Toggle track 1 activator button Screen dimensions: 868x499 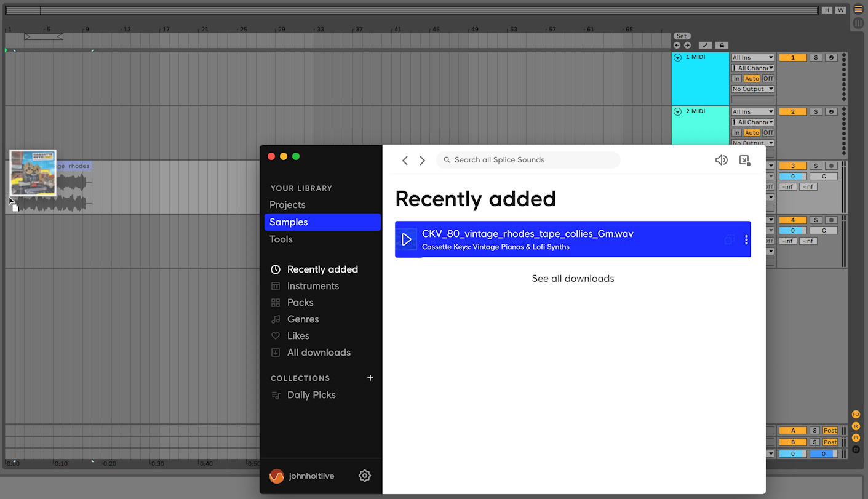click(792, 58)
